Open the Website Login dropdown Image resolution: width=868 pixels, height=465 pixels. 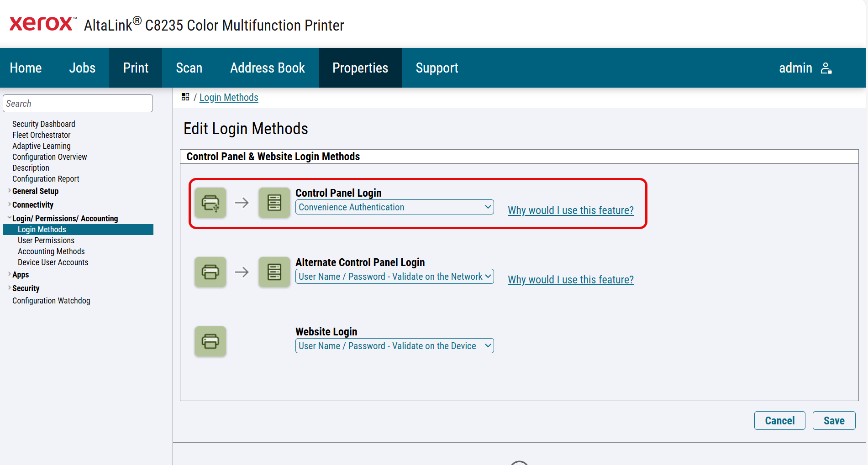click(395, 346)
